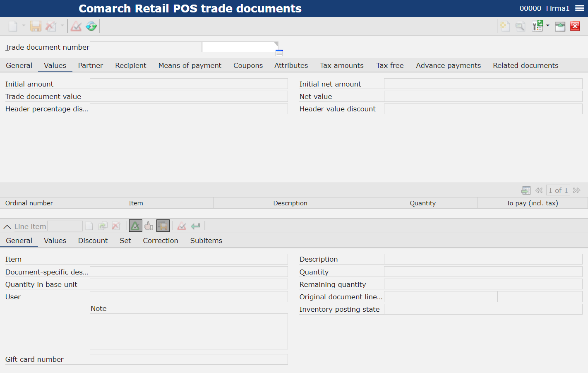Open the dropdown arrow beside customize view icon

pyautogui.click(x=548, y=26)
